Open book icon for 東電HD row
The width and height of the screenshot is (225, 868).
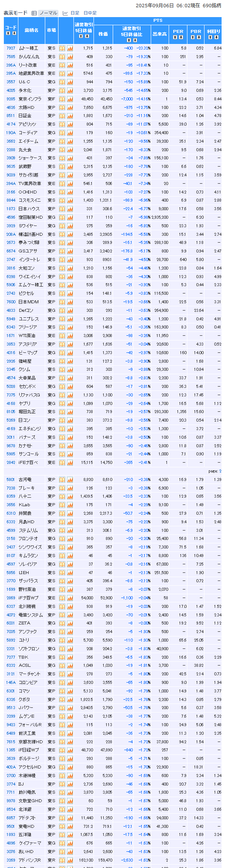62,826
